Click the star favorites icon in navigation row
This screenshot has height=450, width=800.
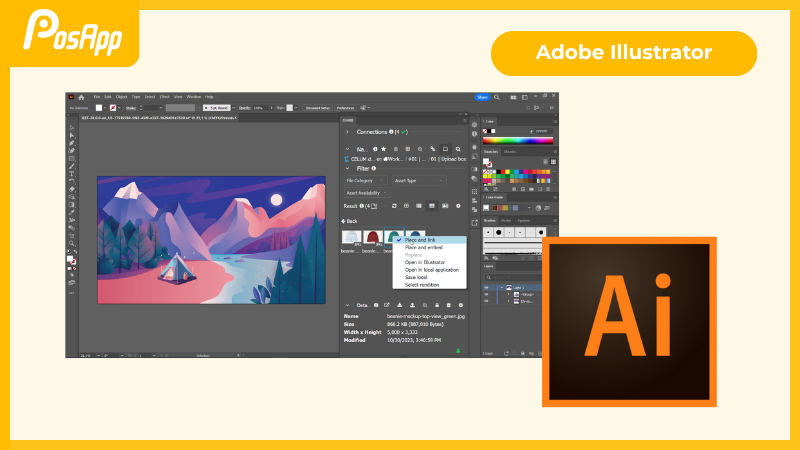click(384, 149)
